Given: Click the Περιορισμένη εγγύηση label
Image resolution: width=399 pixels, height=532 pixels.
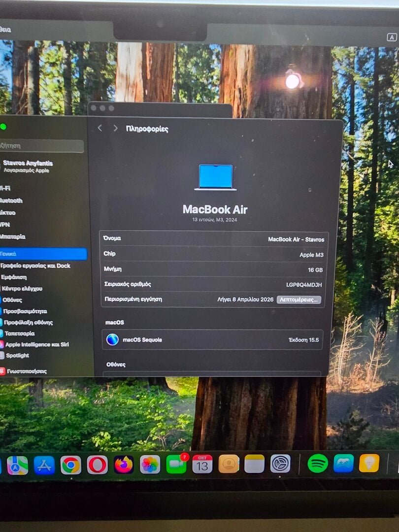Looking at the screenshot, I should pos(133,299).
